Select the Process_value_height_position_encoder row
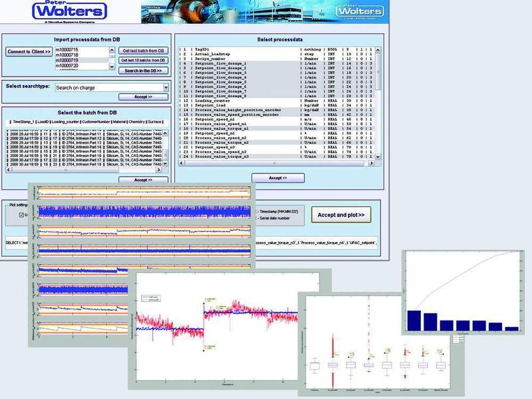532x399 pixels. 276,110
